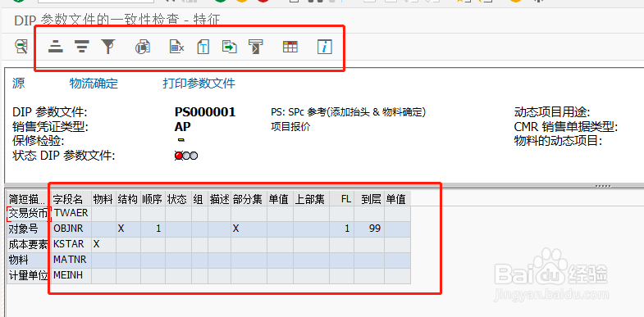Select the TWAER field name cell
The width and height of the screenshot is (644, 317).
(71, 214)
